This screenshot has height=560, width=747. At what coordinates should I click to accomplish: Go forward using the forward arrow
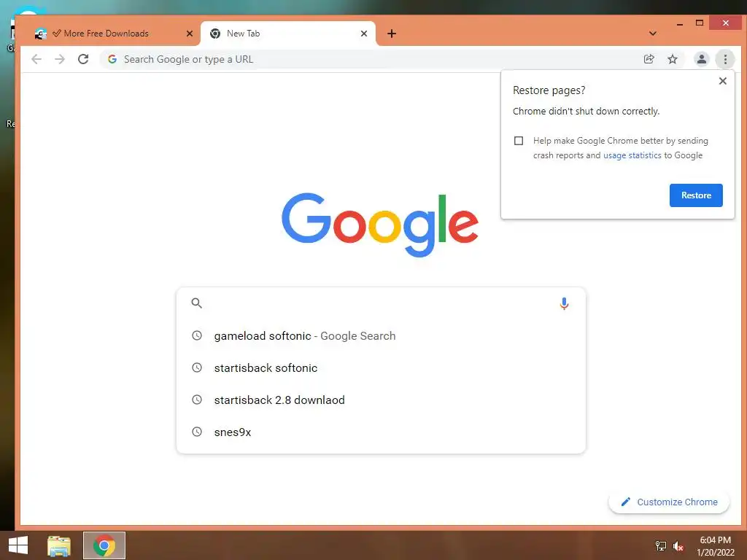(60, 59)
